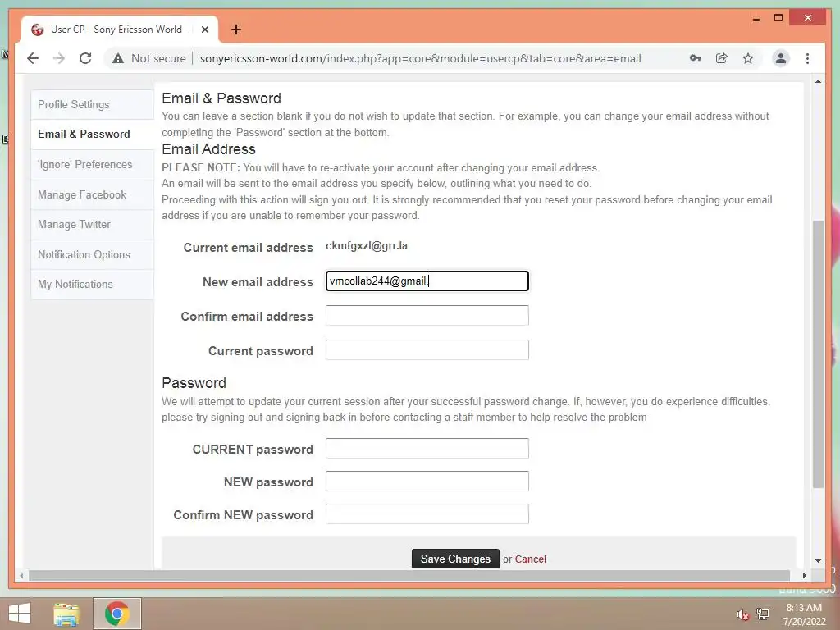
Task: Open Chrome three-dot menu
Action: click(807, 58)
